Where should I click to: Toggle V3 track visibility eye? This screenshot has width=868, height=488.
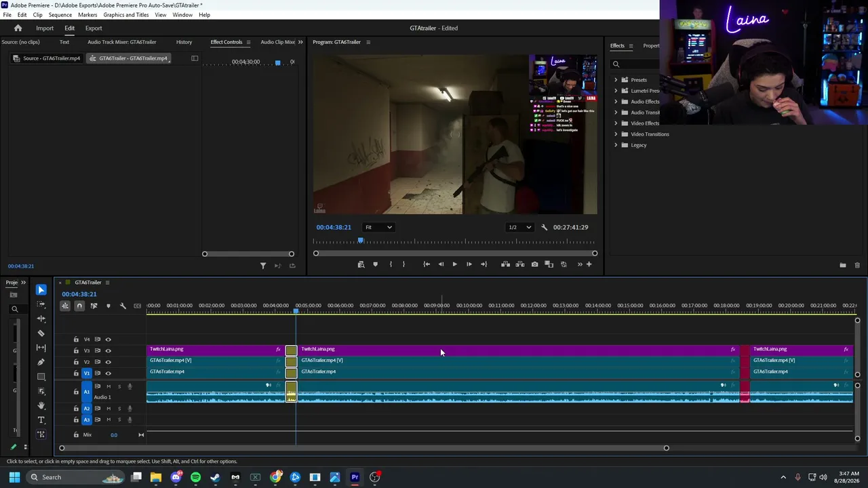pos(108,350)
